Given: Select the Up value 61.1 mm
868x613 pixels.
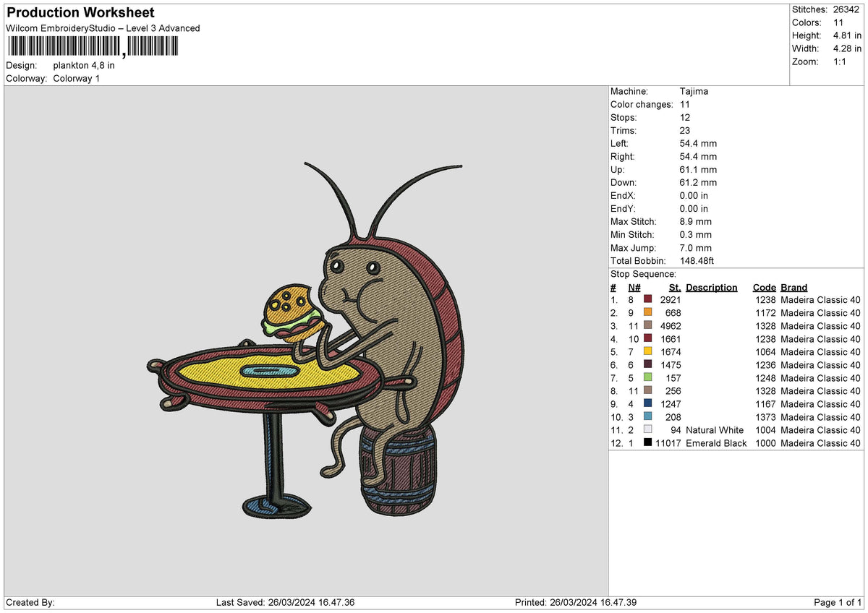Looking at the screenshot, I should point(698,169).
